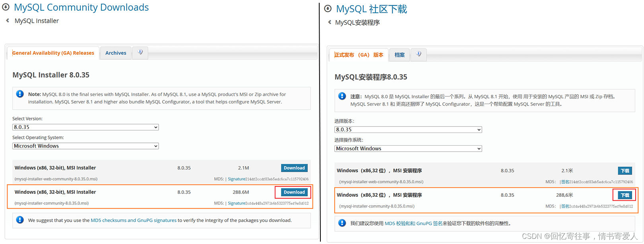Click MySQL Installer 8.0.35 title
The image size is (644, 244).
[51, 75]
